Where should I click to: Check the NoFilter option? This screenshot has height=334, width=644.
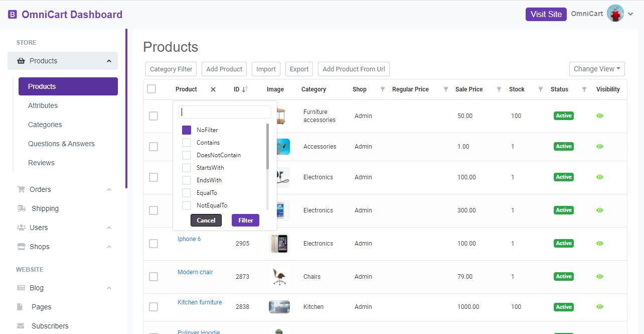click(187, 130)
